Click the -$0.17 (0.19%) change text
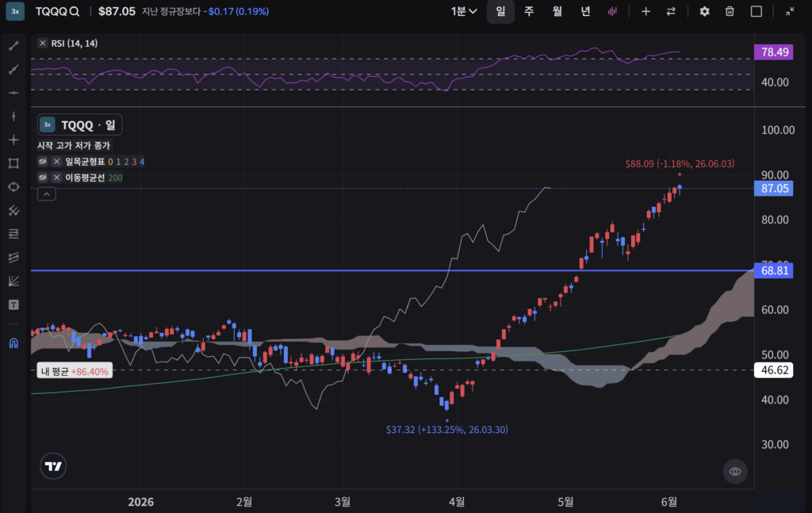Screen dimensions: 812x513 point(236,11)
